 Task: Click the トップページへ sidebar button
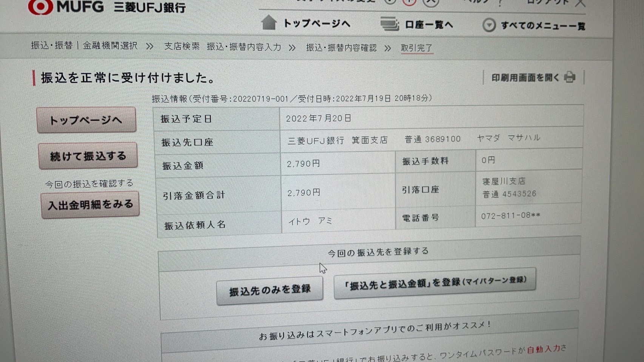(x=86, y=120)
